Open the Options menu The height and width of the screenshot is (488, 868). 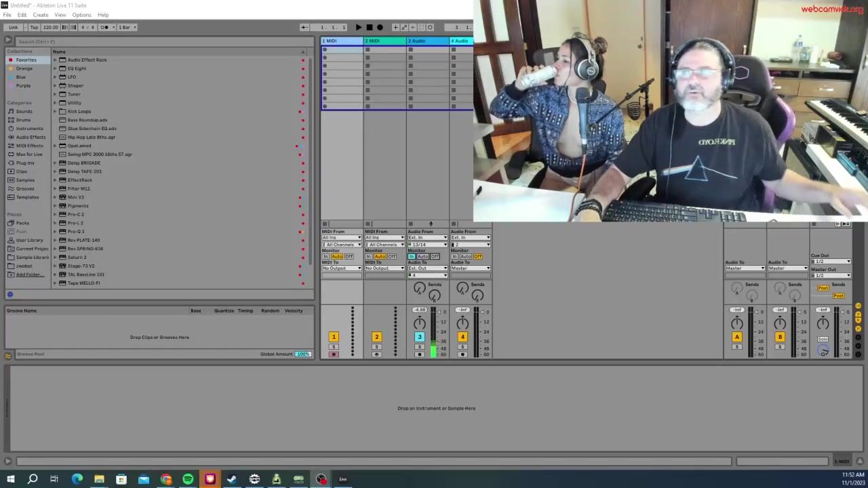click(81, 15)
